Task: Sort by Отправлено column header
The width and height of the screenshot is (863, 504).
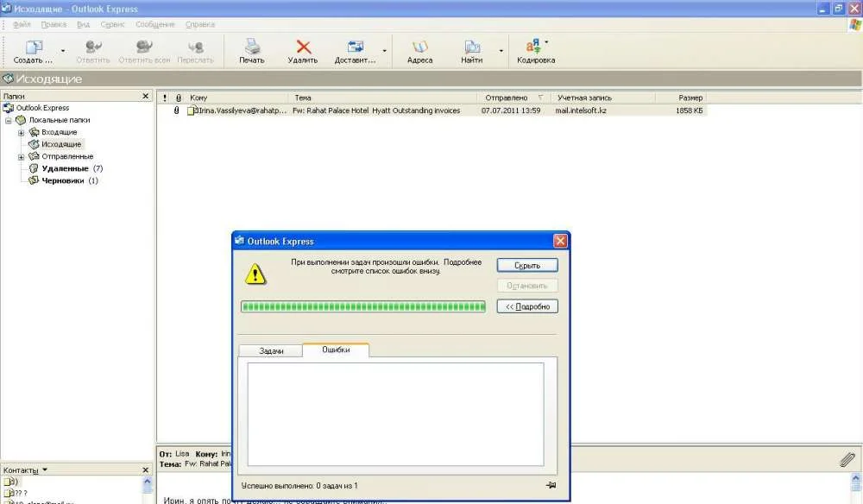Action: coord(514,98)
